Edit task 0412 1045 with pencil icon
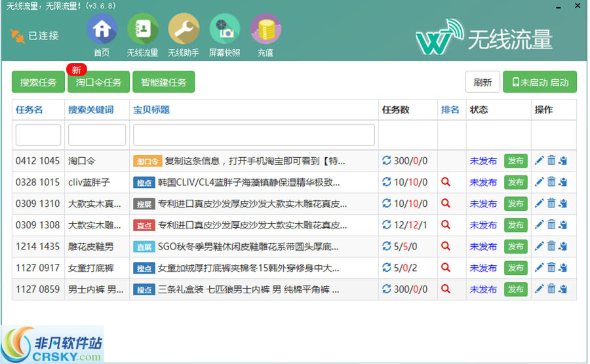The height and width of the screenshot is (364, 590). [x=540, y=160]
